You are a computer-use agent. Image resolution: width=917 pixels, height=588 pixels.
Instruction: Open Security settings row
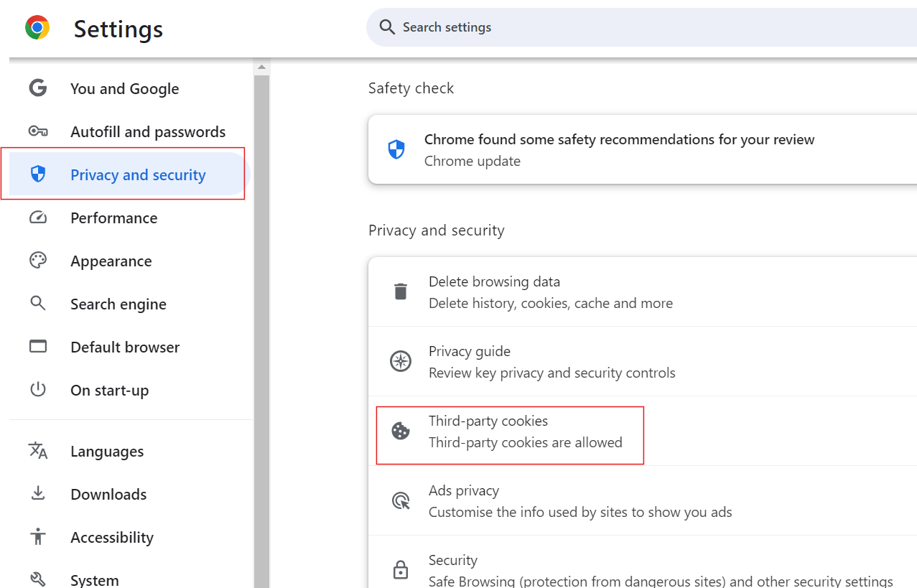pos(643,563)
